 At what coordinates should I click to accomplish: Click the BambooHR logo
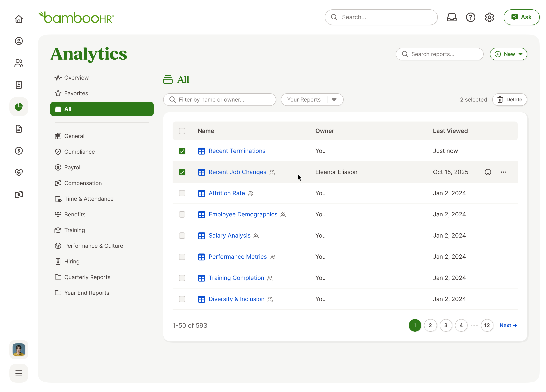pos(76,18)
